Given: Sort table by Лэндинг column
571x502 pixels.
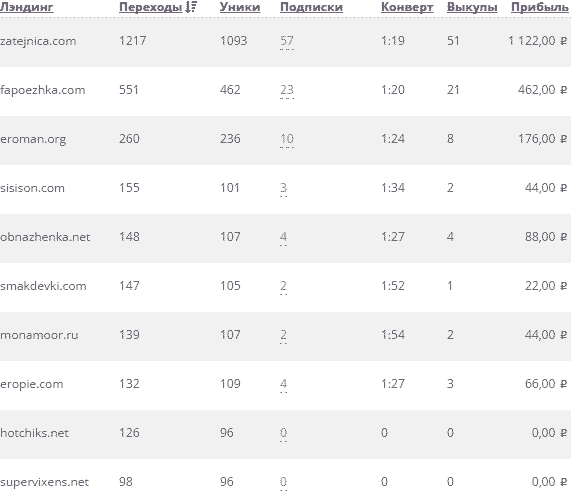Looking at the screenshot, I should pos(27,7).
